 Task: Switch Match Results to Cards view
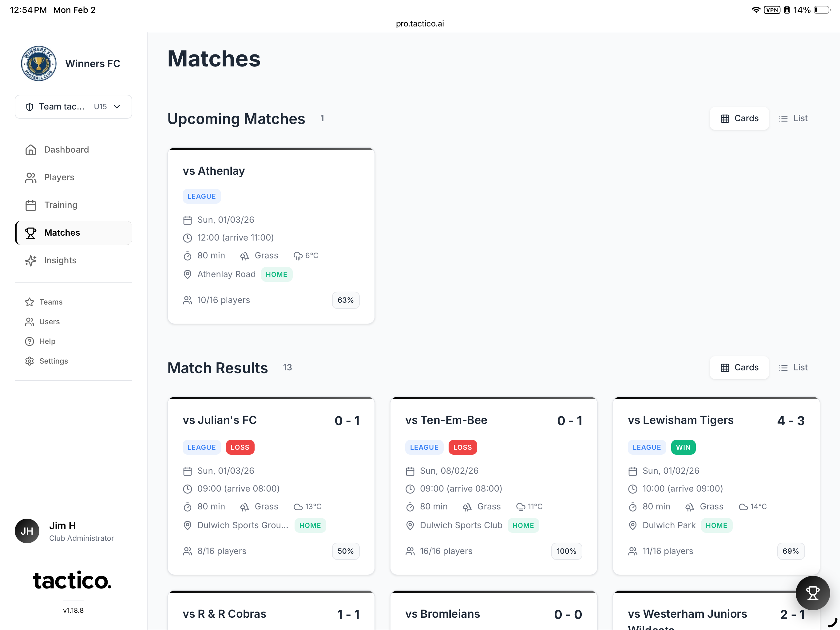[739, 367]
